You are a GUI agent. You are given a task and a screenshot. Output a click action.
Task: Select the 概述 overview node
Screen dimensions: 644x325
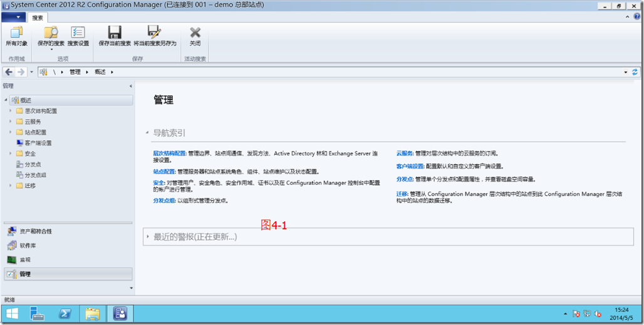pos(72,100)
